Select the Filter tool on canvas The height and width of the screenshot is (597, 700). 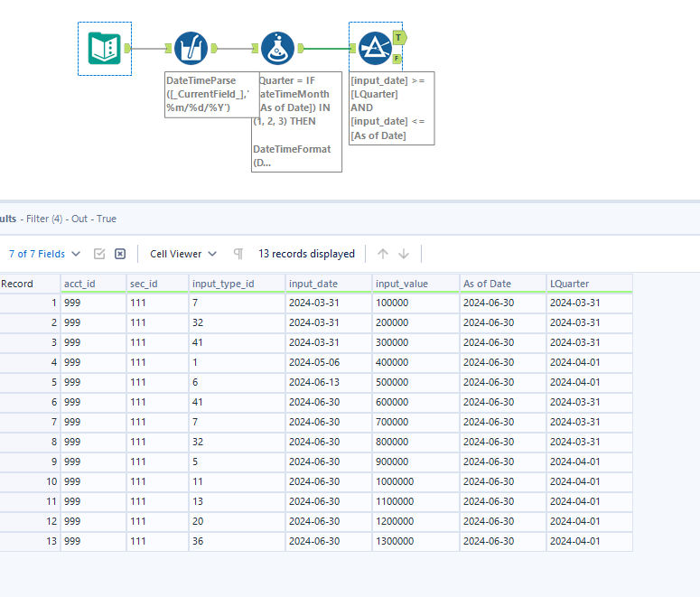point(374,48)
